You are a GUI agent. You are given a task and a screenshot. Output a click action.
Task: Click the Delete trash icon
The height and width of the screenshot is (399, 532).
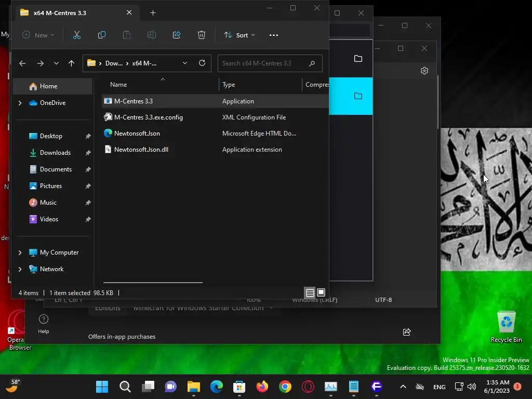(202, 35)
